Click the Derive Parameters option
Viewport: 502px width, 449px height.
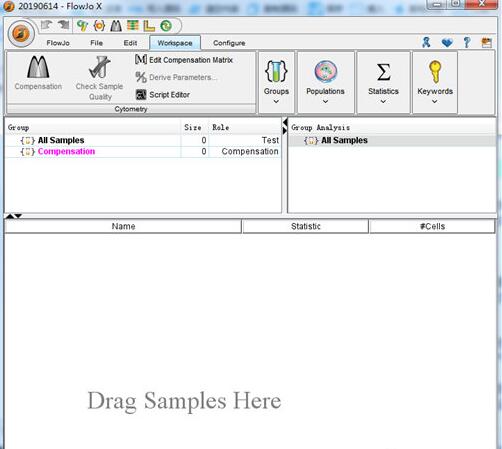point(176,77)
